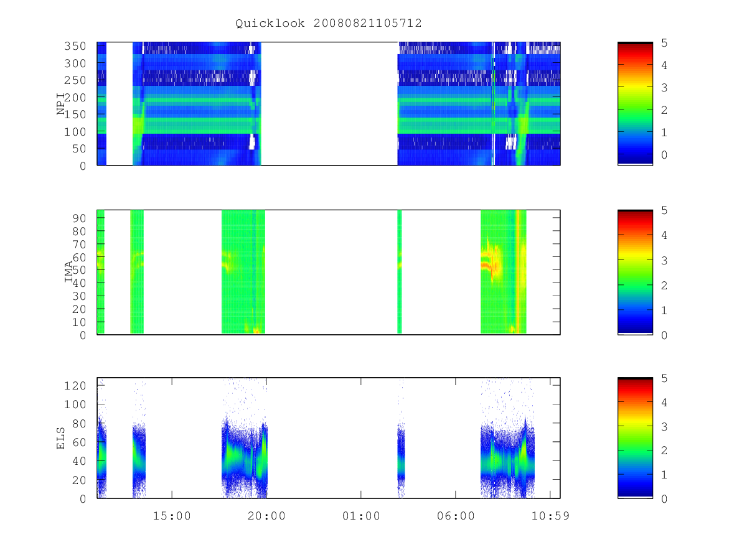Image resolution: width=747 pixels, height=560 pixels.
Task: Click the 5 label on NPI colorbar
Action: click(x=664, y=43)
